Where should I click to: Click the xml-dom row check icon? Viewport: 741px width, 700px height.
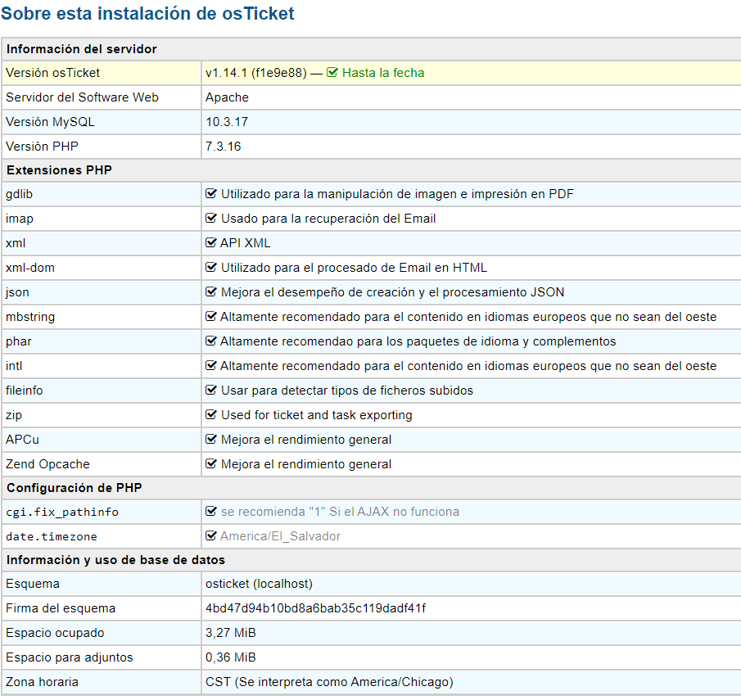tap(211, 267)
